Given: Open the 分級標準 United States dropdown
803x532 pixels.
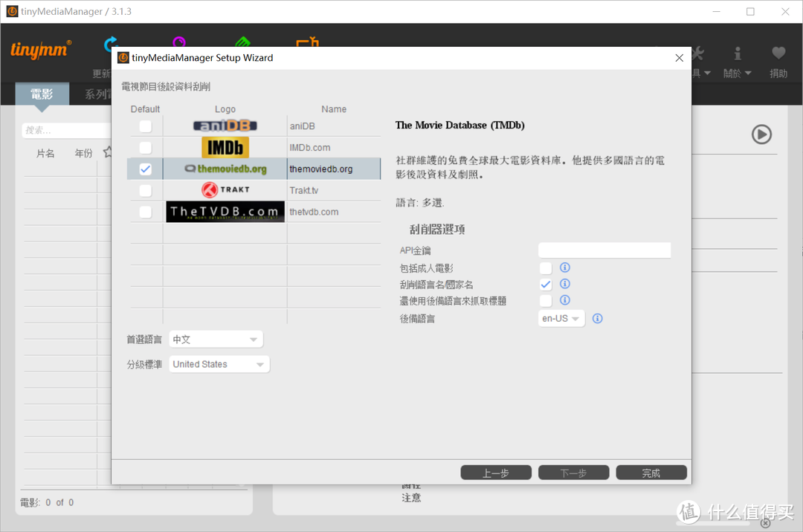Looking at the screenshot, I should [219, 364].
